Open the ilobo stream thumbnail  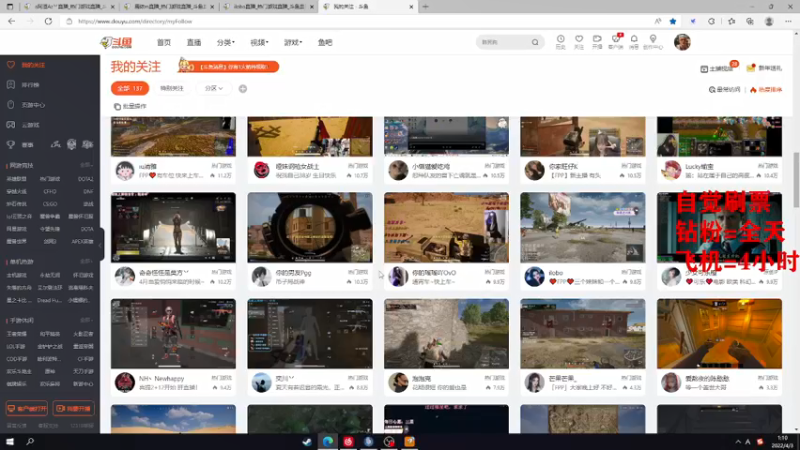583,228
